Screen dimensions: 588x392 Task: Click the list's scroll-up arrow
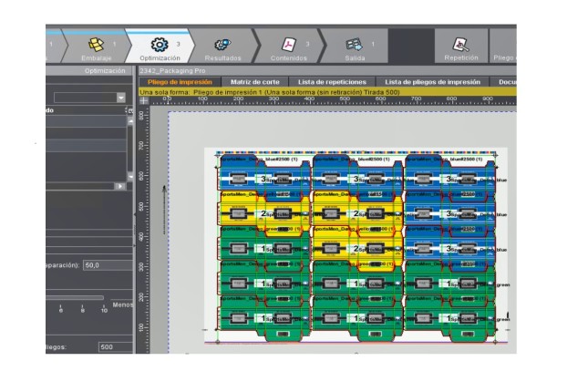point(129,119)
